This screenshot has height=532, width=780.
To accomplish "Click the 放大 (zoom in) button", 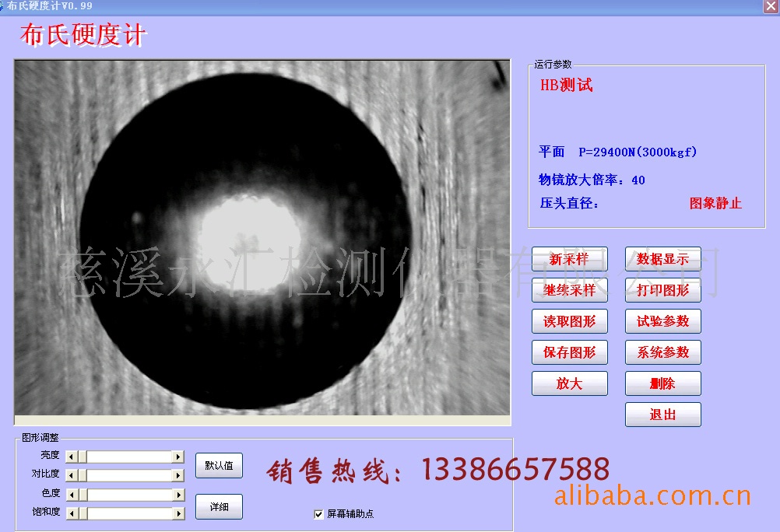I will point(569,383).
